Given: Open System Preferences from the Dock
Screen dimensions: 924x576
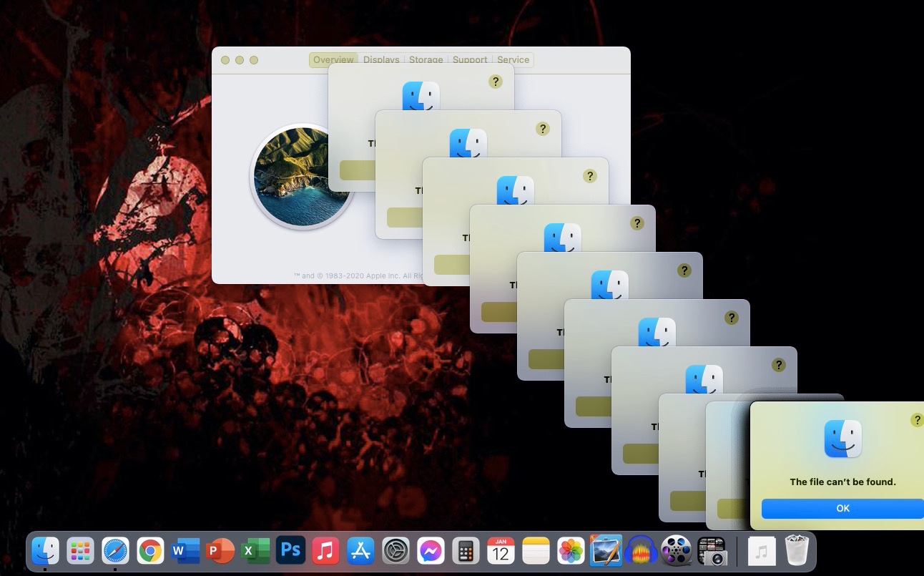Looking at the screenshot, I should pyautogui.click(x=395, y=551).
